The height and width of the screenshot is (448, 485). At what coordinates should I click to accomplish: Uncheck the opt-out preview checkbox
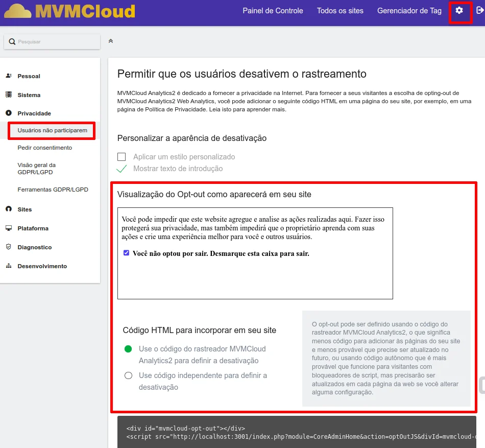(x=126, y=253)
